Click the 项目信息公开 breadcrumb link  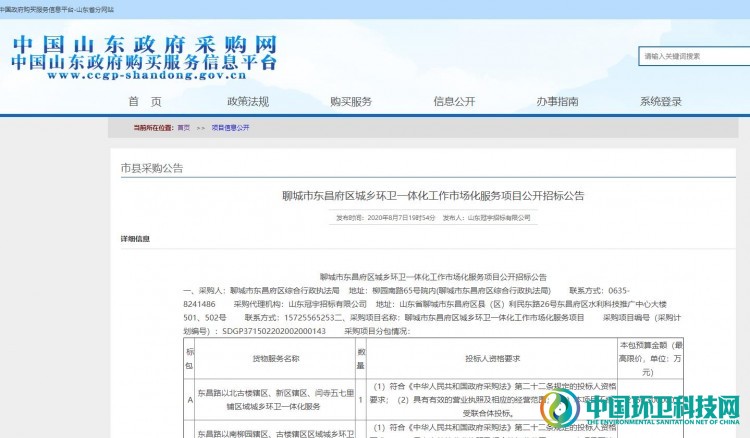(231, 128)
